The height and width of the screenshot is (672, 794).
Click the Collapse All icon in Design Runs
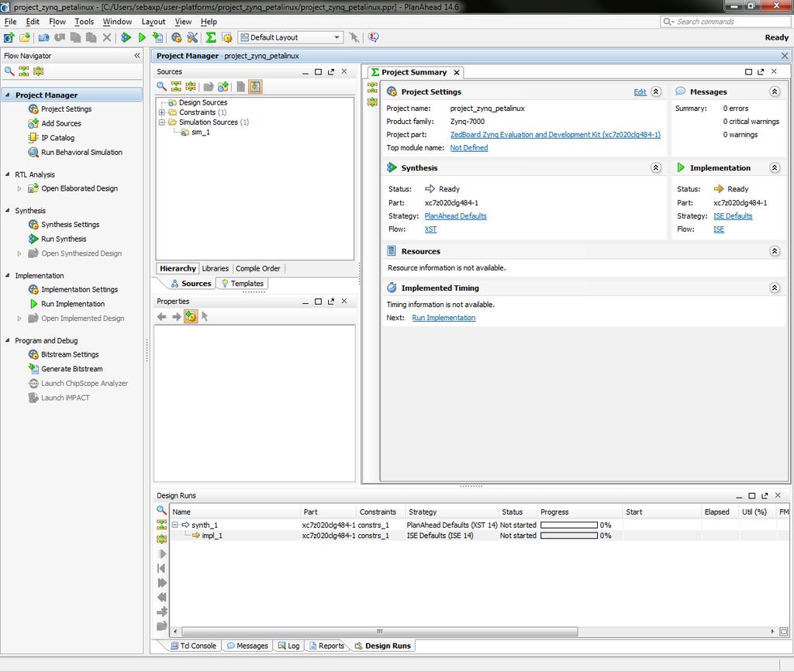coord(161,524)
